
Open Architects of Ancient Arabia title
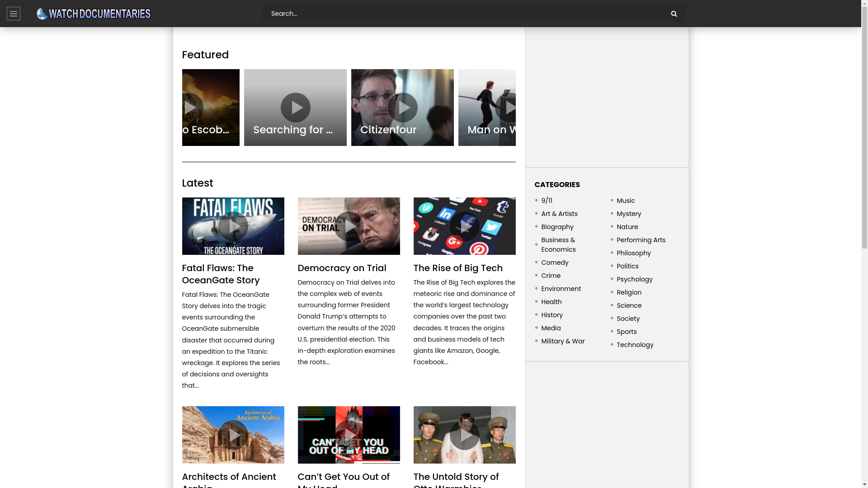point(229,481)
